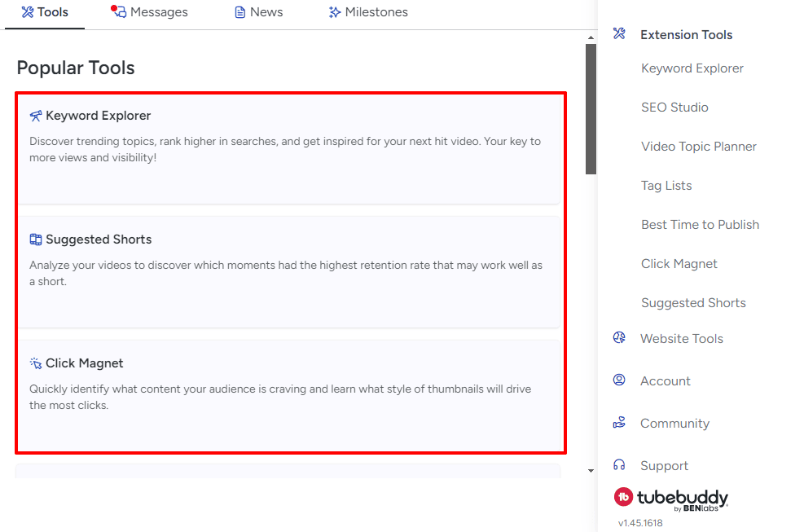
Task: Click the scrollbar down arrow
Action: 591,470
